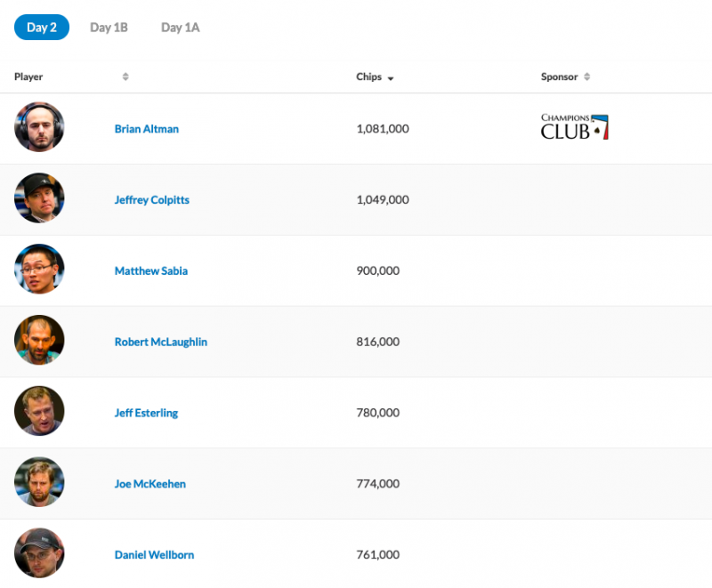The width and height of the screenshot is (712, 588).
Task: Click Joe McKeehen's avatar photo
Action: click(x=39, y=482)
